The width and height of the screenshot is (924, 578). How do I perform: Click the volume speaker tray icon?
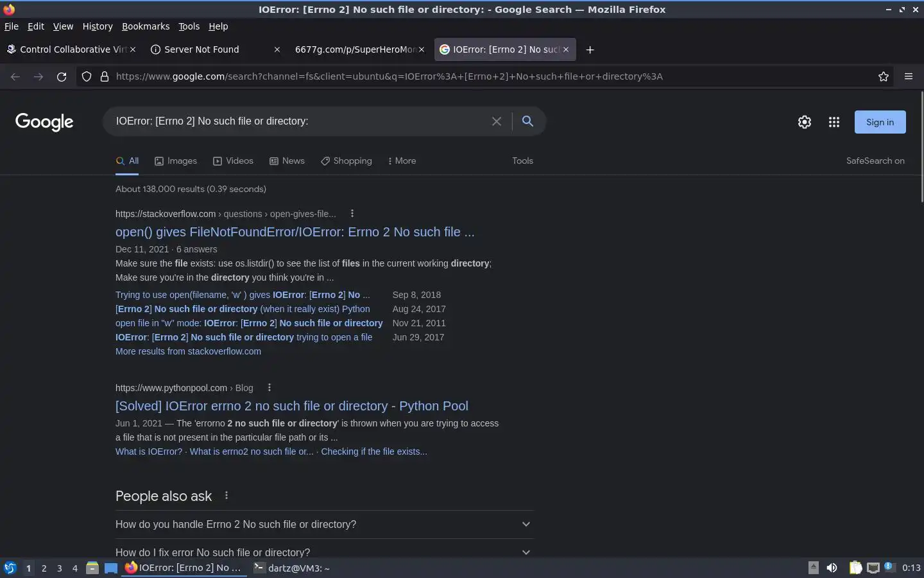tap(832, 568)
